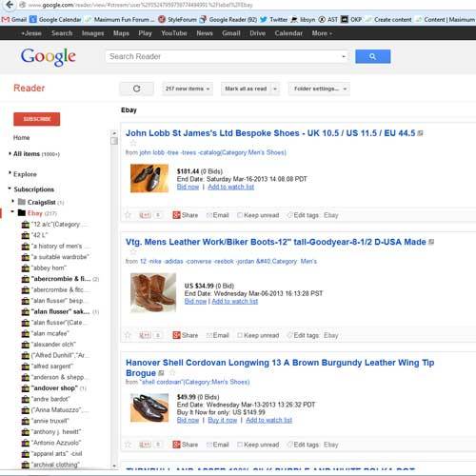This screenshot has width=476, height=476.
Task: Go to News in the Google bar
Action: tap(205, 33)
